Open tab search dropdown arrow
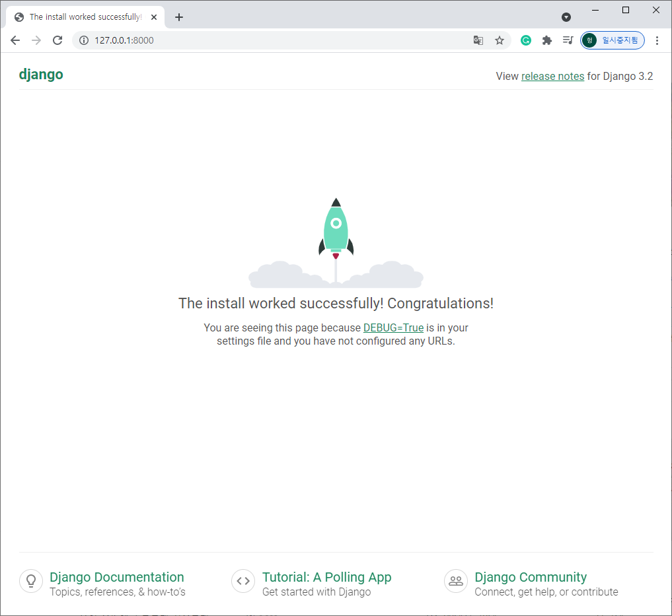 [566, 17]
